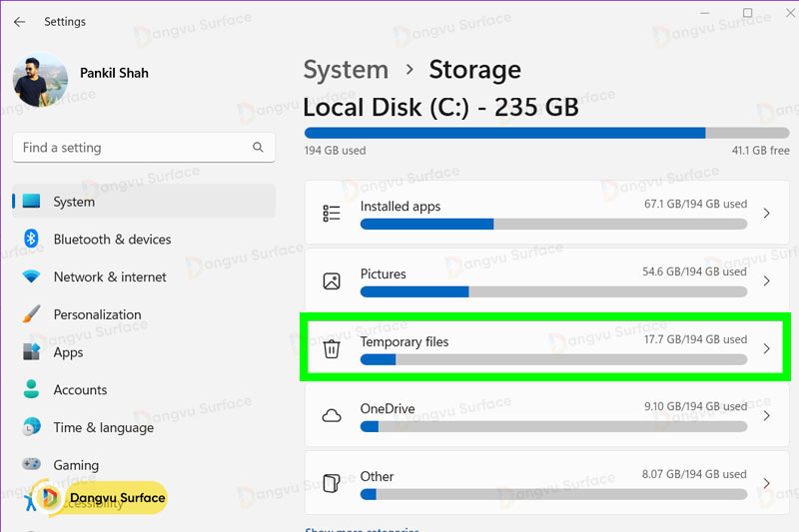Image resolution: width=799 pixels, height=532 pixels.
Task: Click the back arrow in Settings
Action: click(19, 21)
